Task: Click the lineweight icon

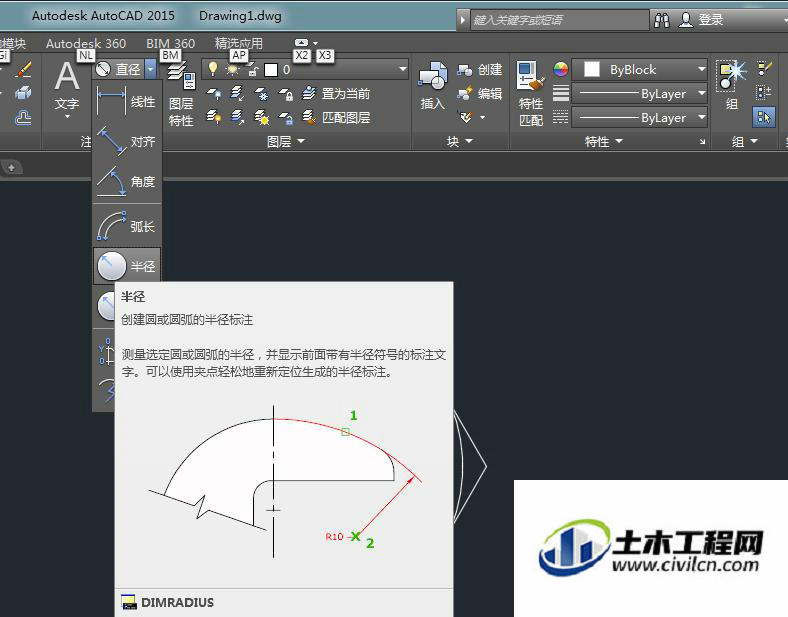Action: (x=561, y=93)
